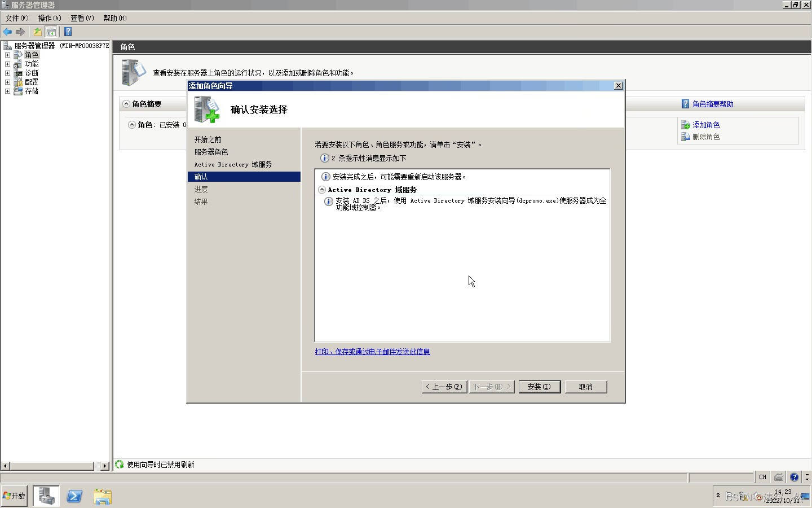Viewport: 812px width, 508px height.
Task: Open Server Manager from the taskbar
Action: point(46,496)
